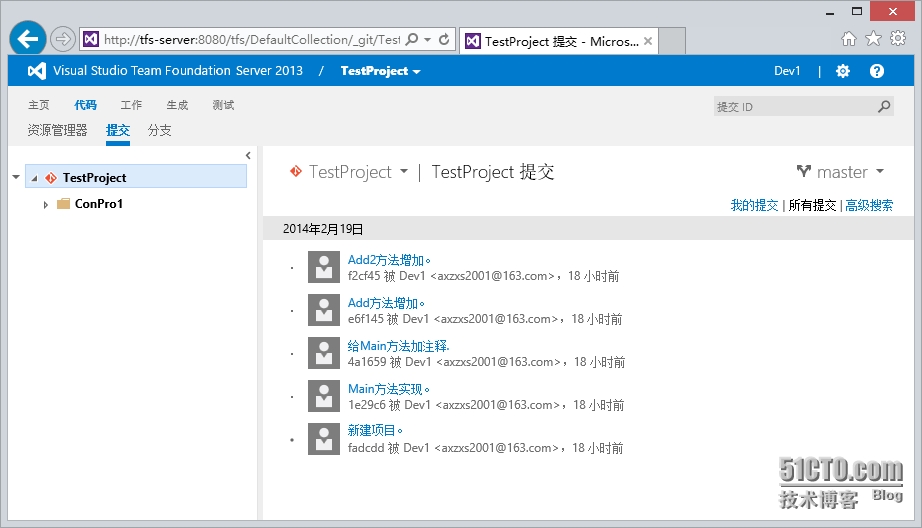922x528 pixels.
Task: Click the Visual Studio Team Foundation Server 2013 title
Action: point(178,71)
